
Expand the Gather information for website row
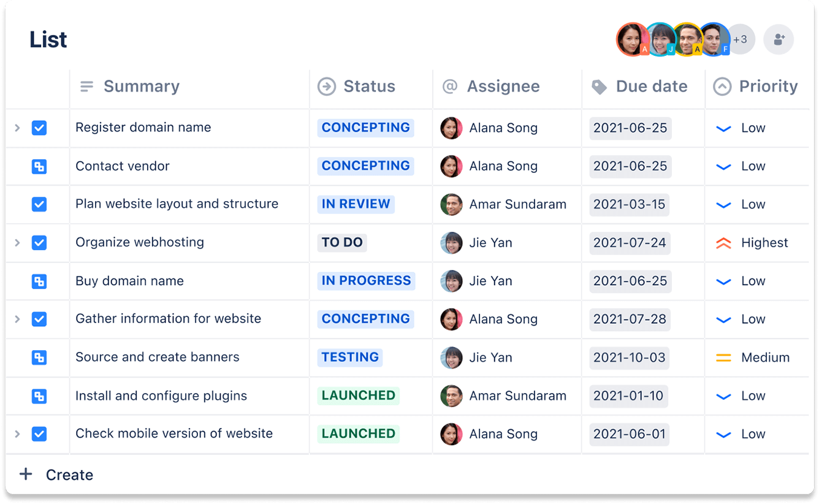click(x=17, y=319)
